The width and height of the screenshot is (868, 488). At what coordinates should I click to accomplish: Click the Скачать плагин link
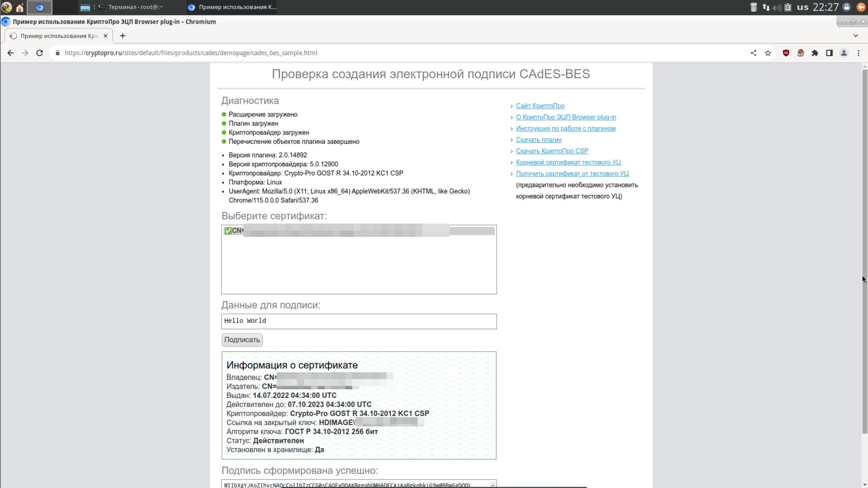click(539, 140)
